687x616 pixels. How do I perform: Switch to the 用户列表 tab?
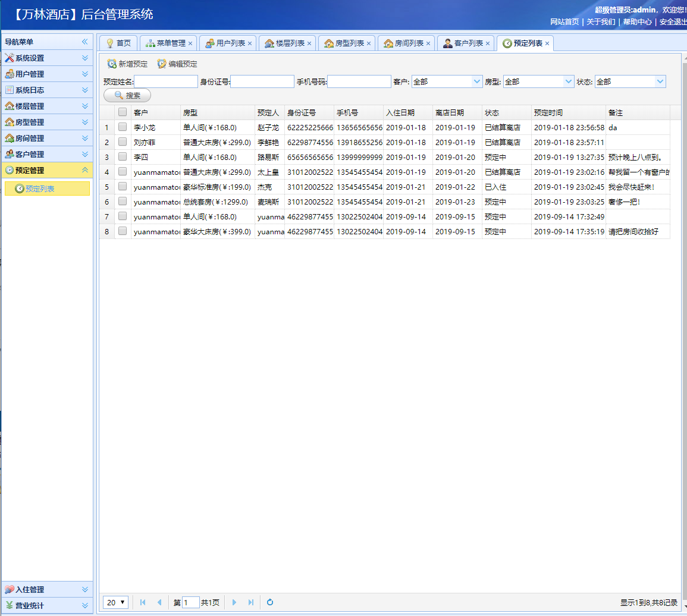[230, 43]
